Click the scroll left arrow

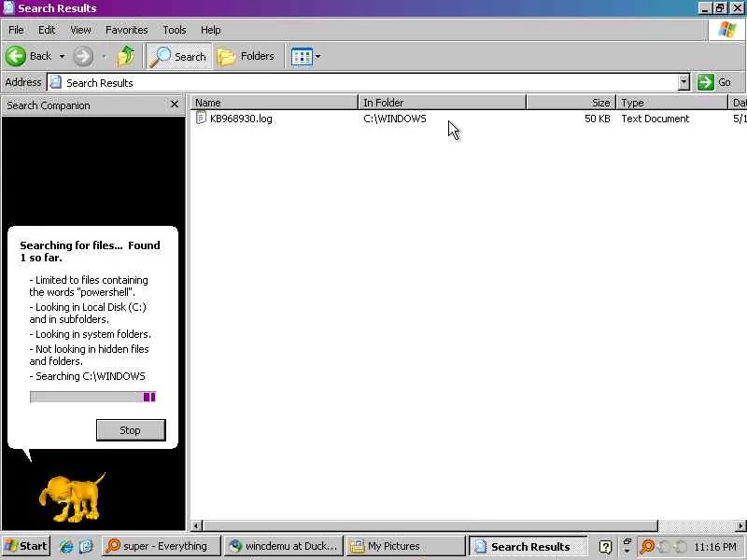(x=196, y=525)
